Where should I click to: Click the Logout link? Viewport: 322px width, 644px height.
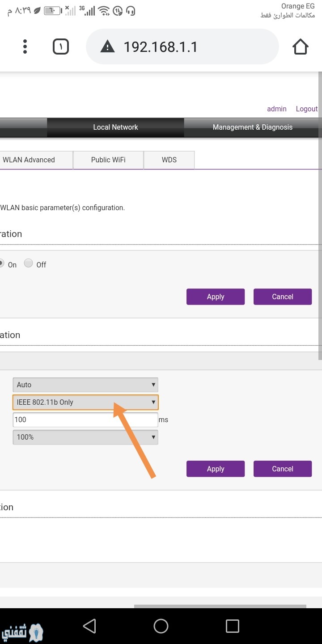tap(307, 109)
